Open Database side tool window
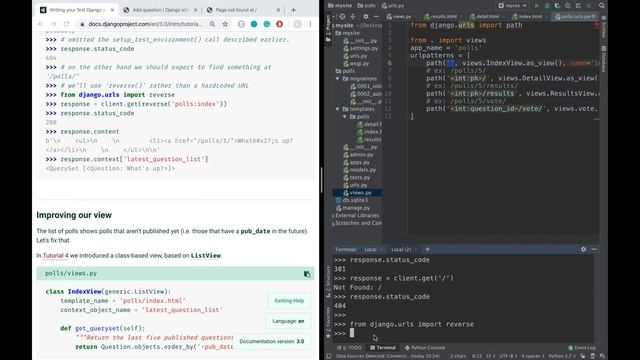This screenshot has height=360, width=640. (604, 59)
